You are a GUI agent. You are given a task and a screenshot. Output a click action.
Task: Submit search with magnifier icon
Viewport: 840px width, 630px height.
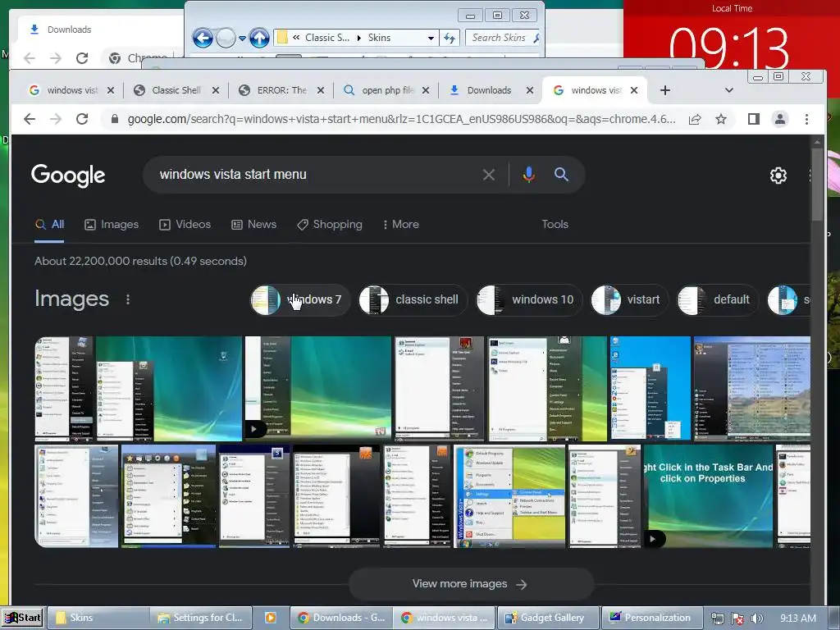(561, 174)
